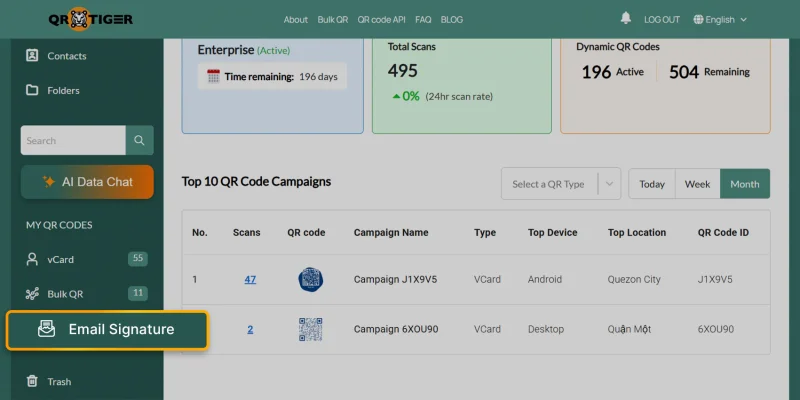Select the Month filter

pyautogui.click(x=744, y=184)
